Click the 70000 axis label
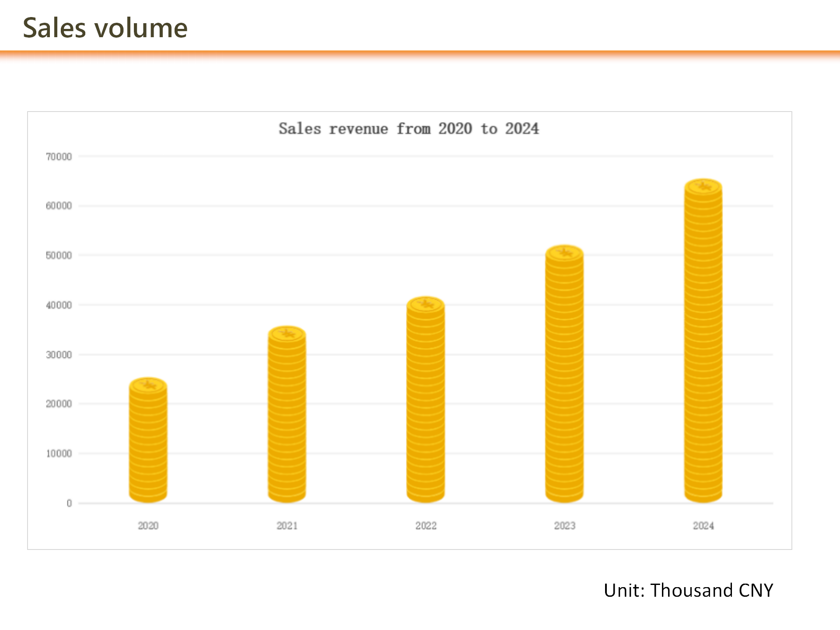Screen dimensions: 840x630 (x=59, y=157)
